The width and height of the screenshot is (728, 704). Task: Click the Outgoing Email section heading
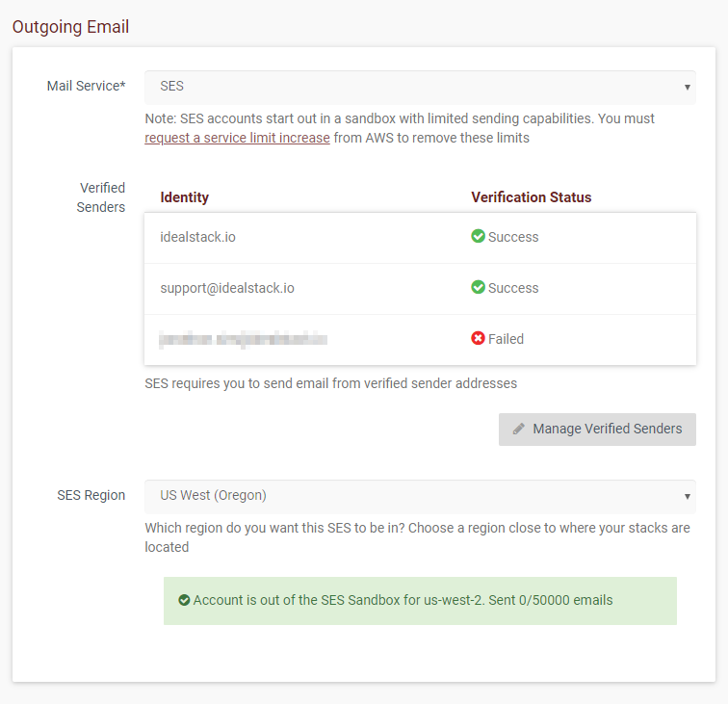70,27
